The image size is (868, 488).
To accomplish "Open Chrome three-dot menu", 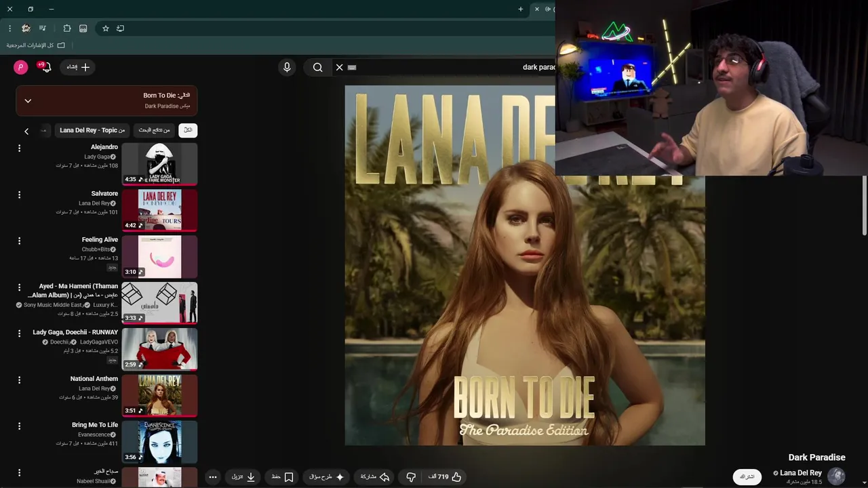I will [9, 28].
